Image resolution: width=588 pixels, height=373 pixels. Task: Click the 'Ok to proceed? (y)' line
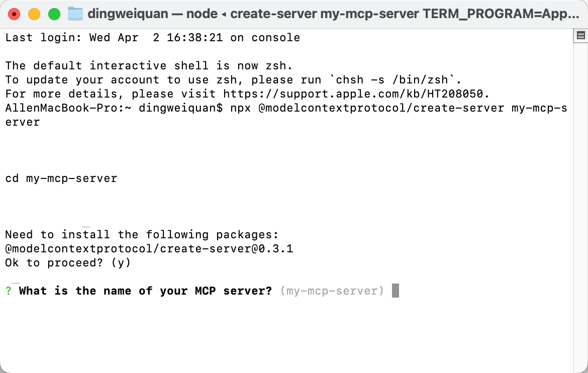pyautogui.click(x=68, y=263)
